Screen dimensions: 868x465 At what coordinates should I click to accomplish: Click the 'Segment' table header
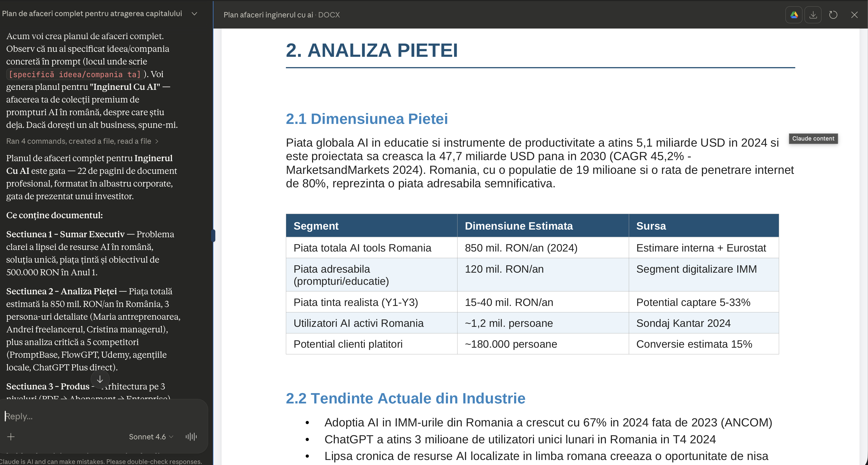316,226
